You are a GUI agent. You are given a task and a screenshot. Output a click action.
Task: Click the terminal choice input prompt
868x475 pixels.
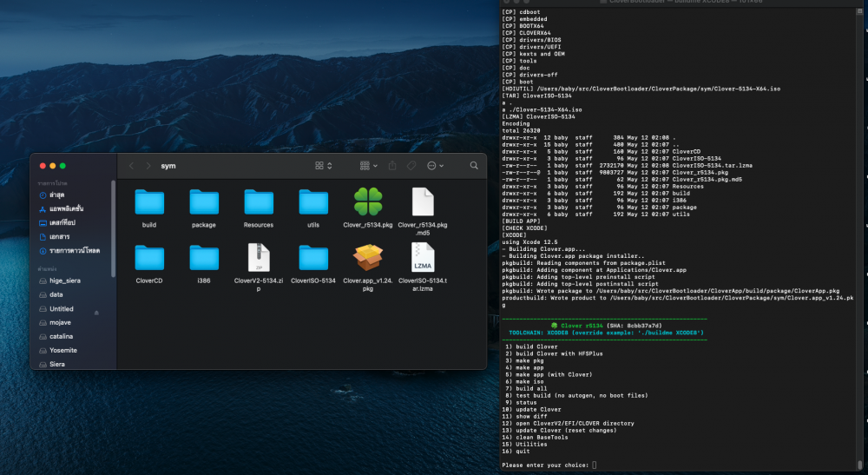[595, 465]
